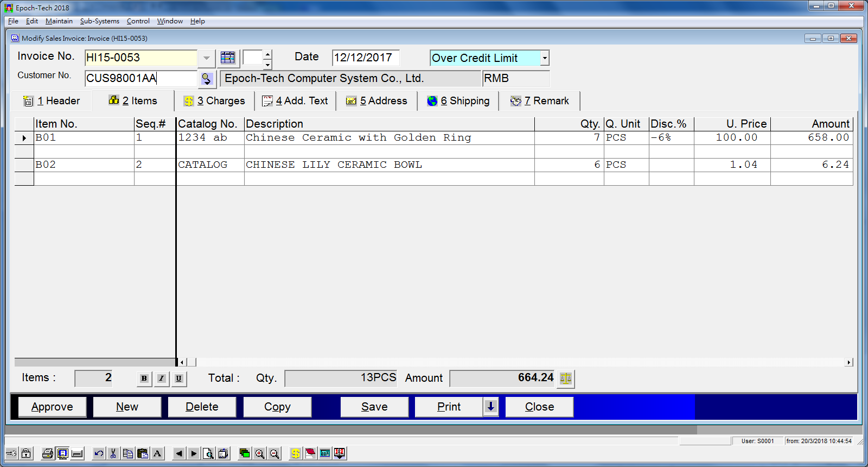Switch to the 6 Shipping tab
Image resolution: width=868 pixels, height=467 pixels.
[458, 101]
